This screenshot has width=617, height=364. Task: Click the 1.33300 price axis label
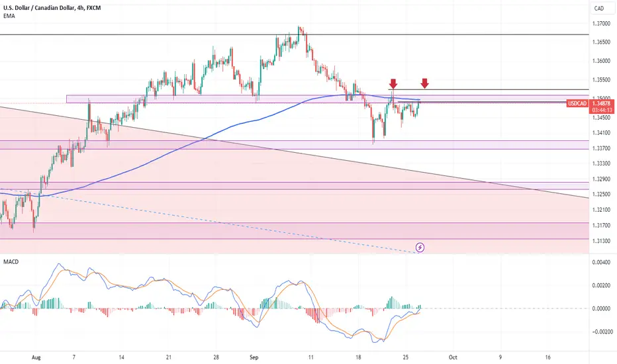click(x=601, y=163)
